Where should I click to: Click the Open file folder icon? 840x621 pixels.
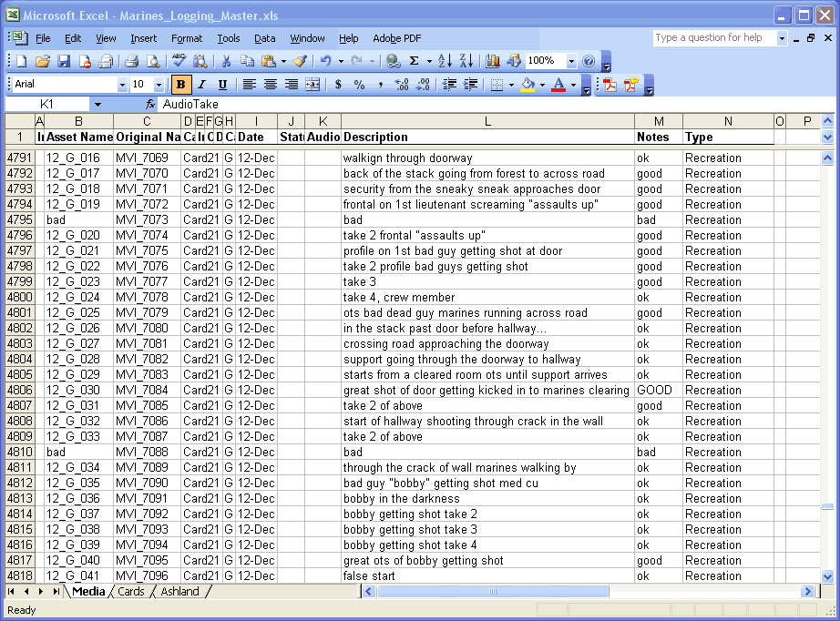pyautogui.click(x=43, y=61)
